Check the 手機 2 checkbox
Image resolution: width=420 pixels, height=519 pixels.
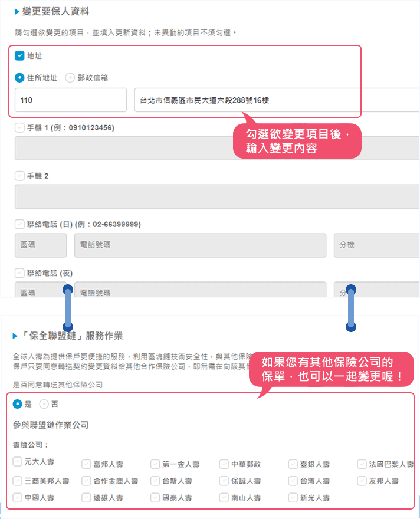pos(19,176)
